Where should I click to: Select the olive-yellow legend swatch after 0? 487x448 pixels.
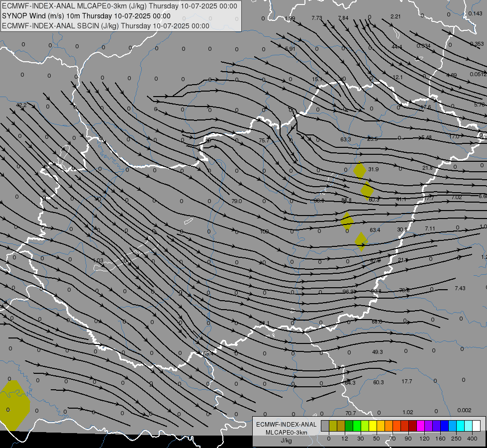click(333, 426)
